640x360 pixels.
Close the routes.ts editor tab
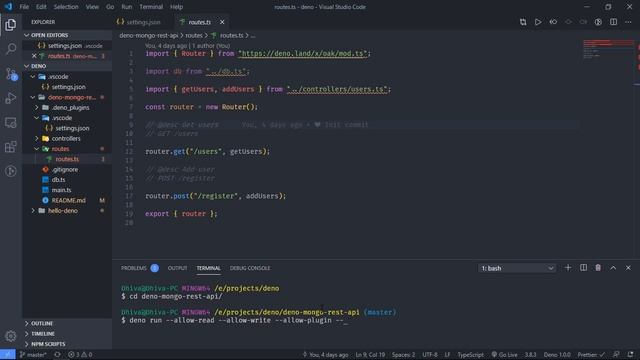(222, 22)
